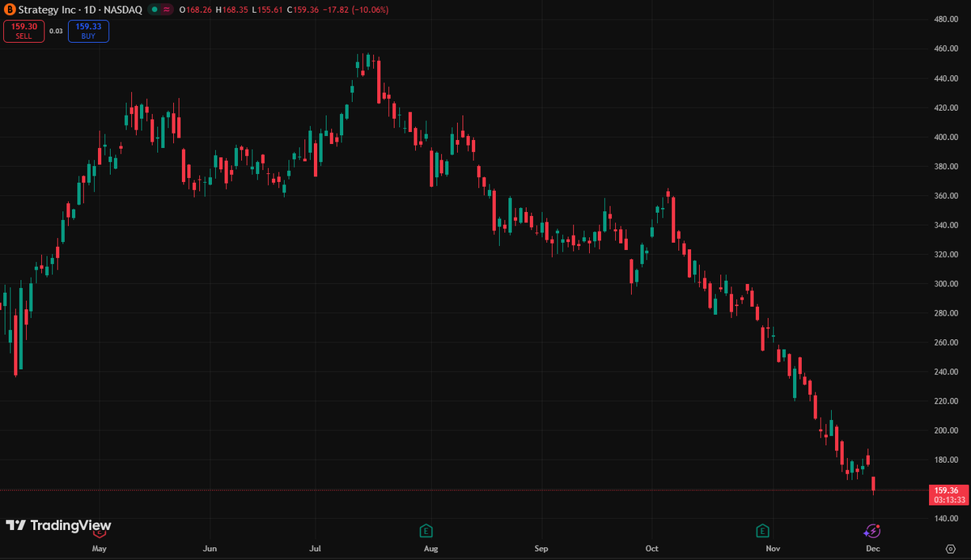Click the orange Strategy Inc symbol logo
This screenshot has height=560, width=971.
[10, 10]
